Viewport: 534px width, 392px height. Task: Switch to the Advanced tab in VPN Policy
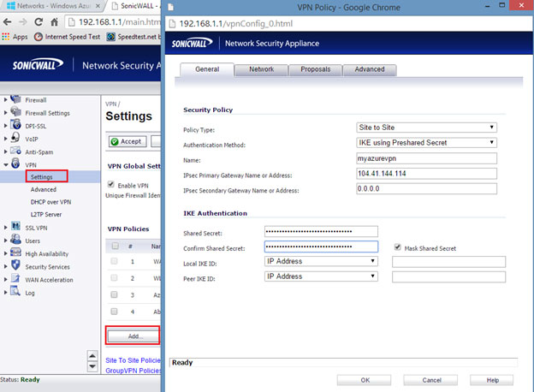(370, 69)
